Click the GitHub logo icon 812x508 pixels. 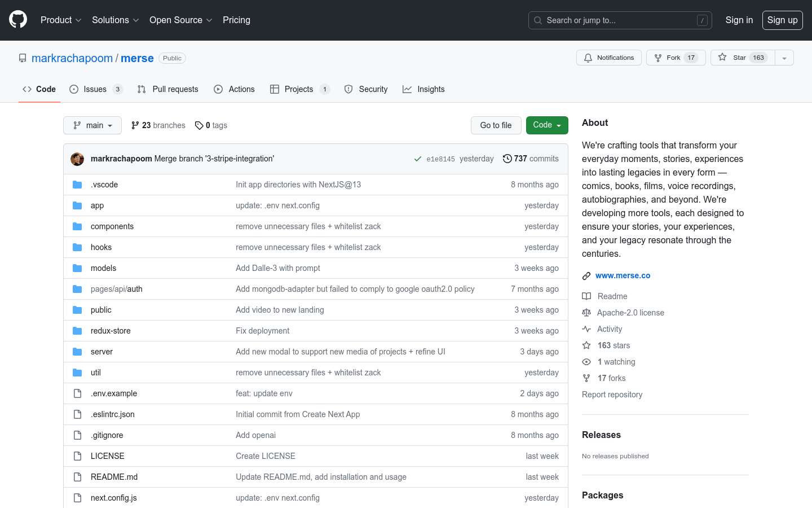click(18, 20)
